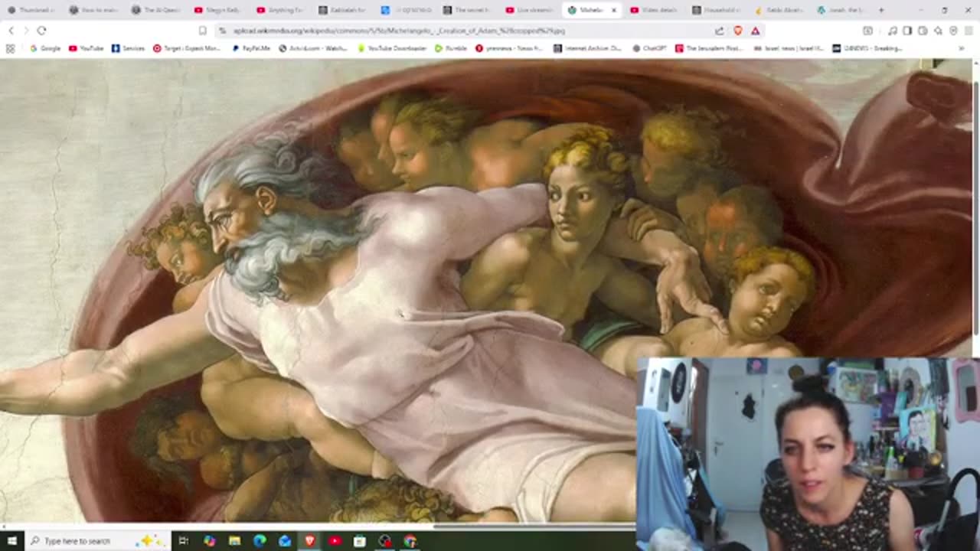Open the Internet Archive bookmark
This screenshot has width=980, height=551.
pos(586,48)
